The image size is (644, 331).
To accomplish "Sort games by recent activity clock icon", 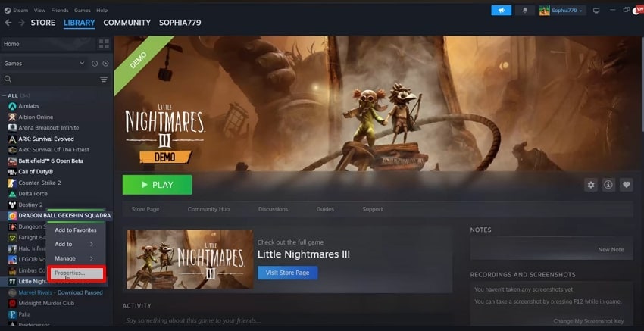I will [x=95, y=63].
